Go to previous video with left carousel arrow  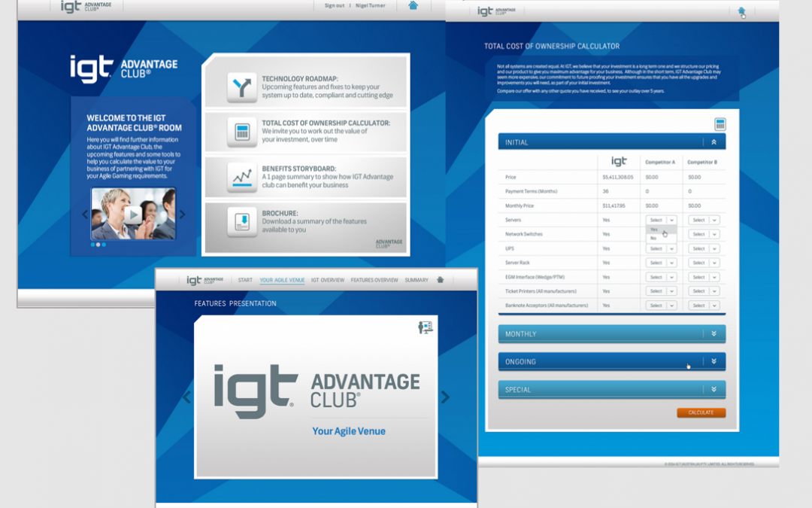tap(85, 214)
